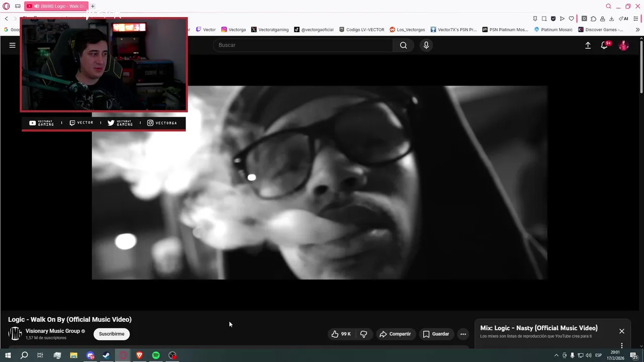Open the Codigo LV-VECTOR bookmark

click(362, 30)
